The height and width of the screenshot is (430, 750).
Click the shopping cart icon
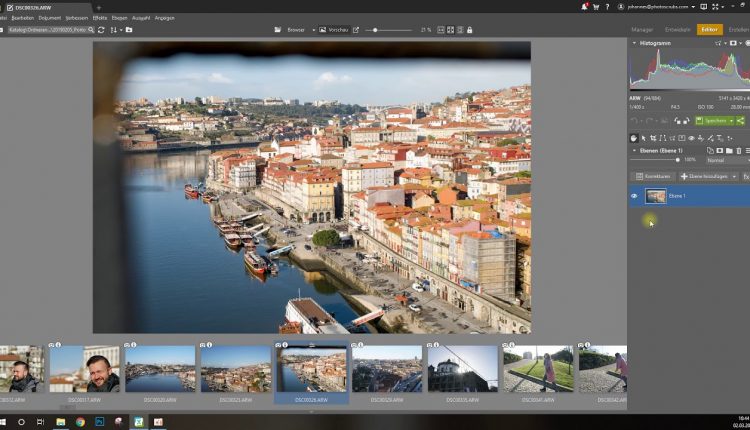tap(596, 7)
